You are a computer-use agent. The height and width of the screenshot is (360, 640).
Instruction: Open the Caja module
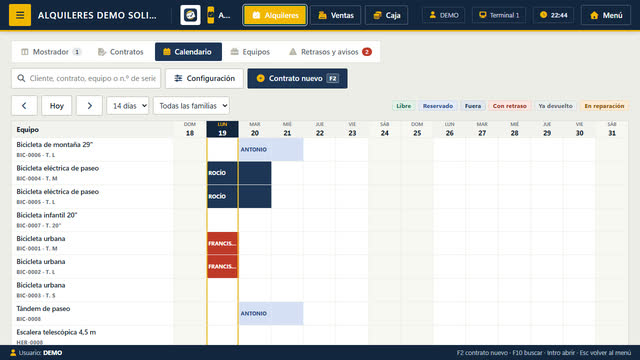click(387, 15)
